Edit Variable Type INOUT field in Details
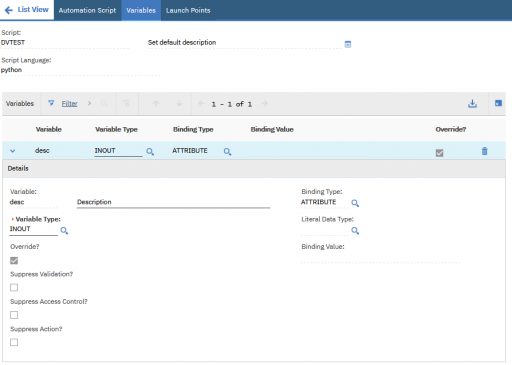 tap(33, 229)
